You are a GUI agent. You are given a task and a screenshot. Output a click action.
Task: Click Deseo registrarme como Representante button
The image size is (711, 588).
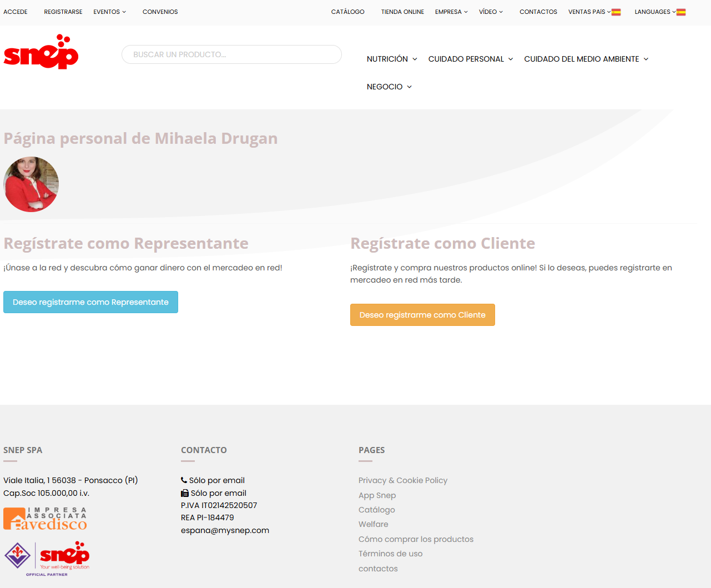(90, 302)
